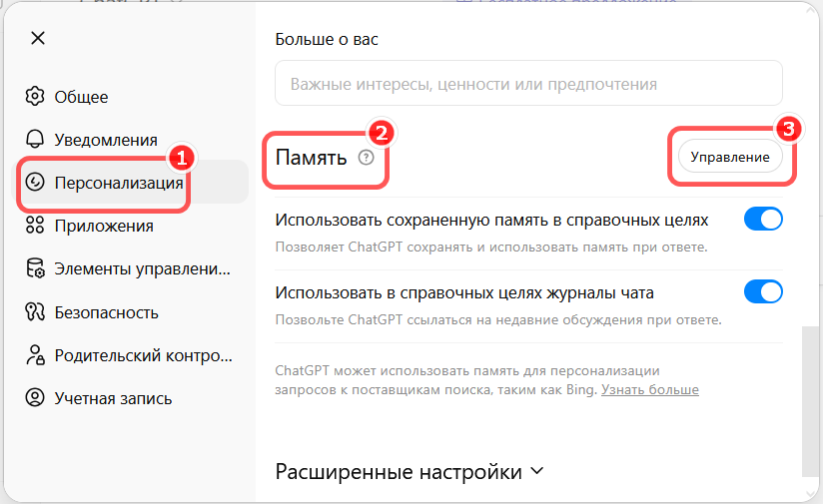Click the Элементы управления database icon

36,268
